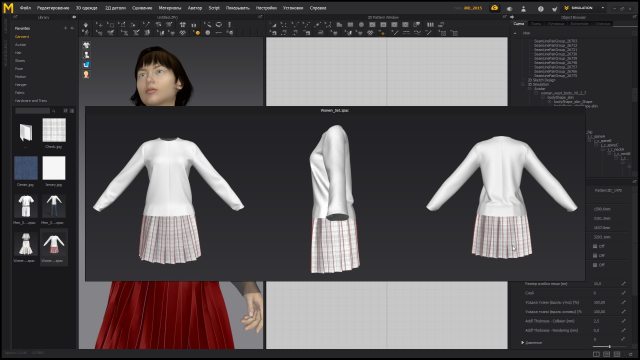Select the Hardware and Trims library category
The image size is (640, 360).
(31, 100)
